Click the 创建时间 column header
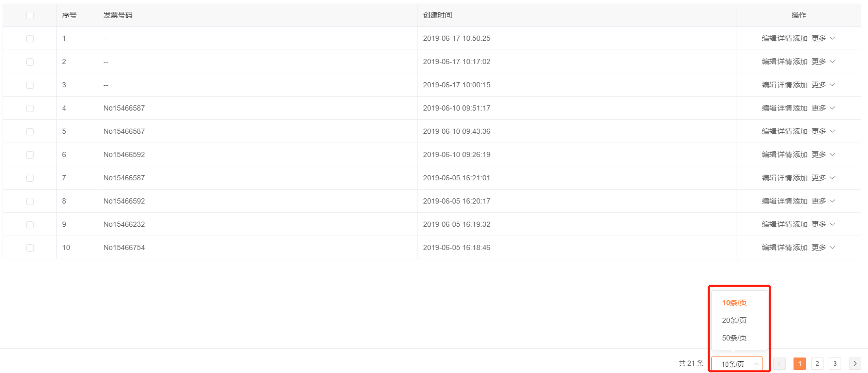 pyautogui.click(x=438, y=15)
